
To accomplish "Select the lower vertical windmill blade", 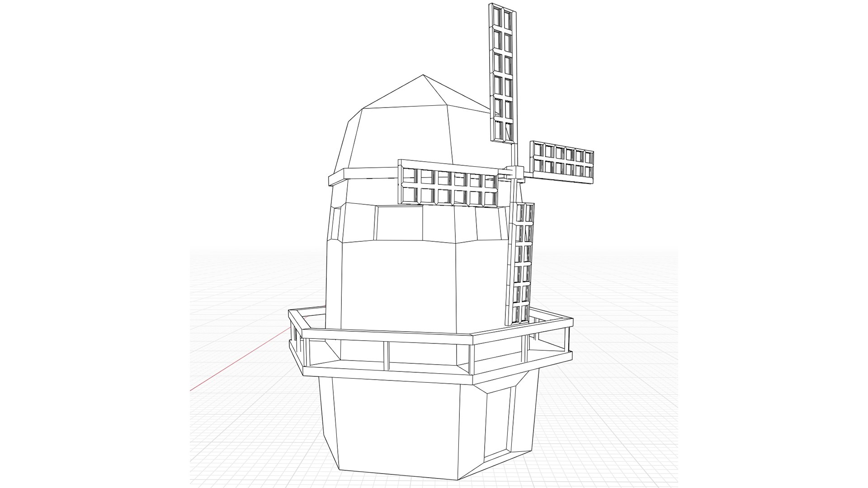I will coord(521,263).
